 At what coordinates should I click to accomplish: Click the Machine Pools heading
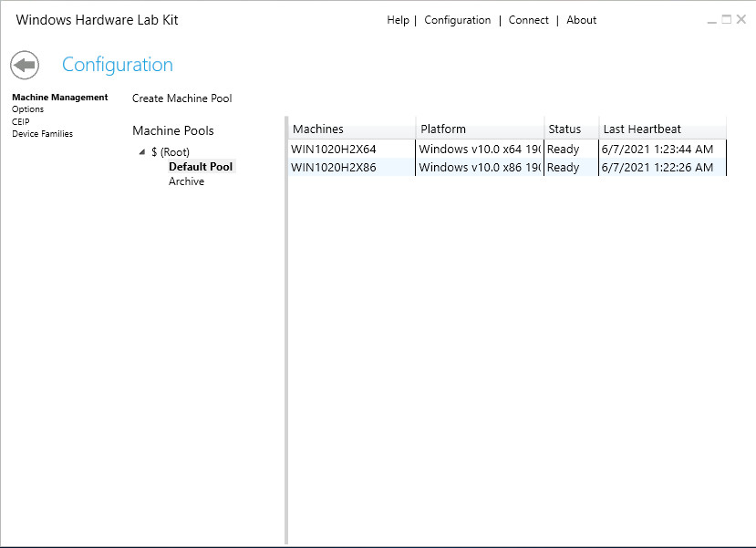(172, 130)
